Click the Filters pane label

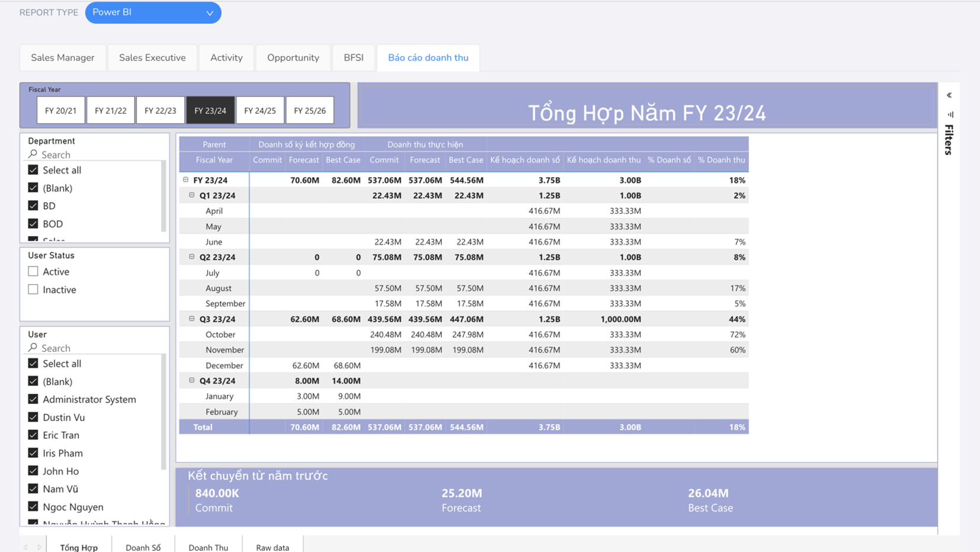pyautogui.click(x=949, y=140)
